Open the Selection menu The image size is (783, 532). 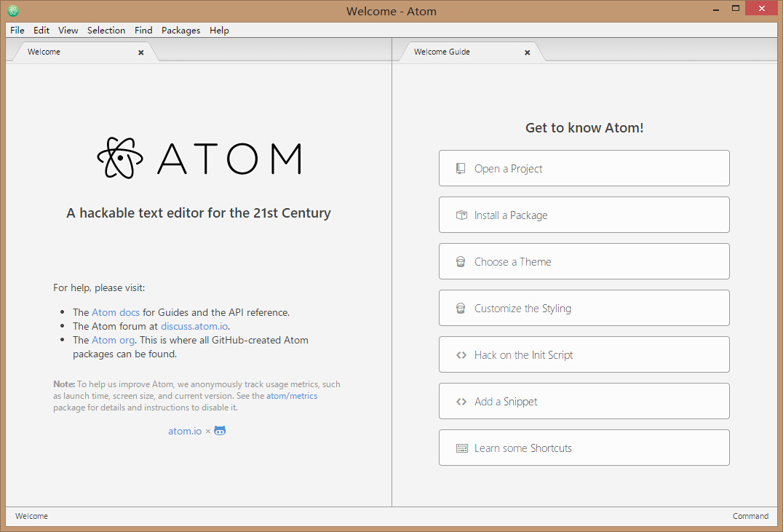(106, 30)
